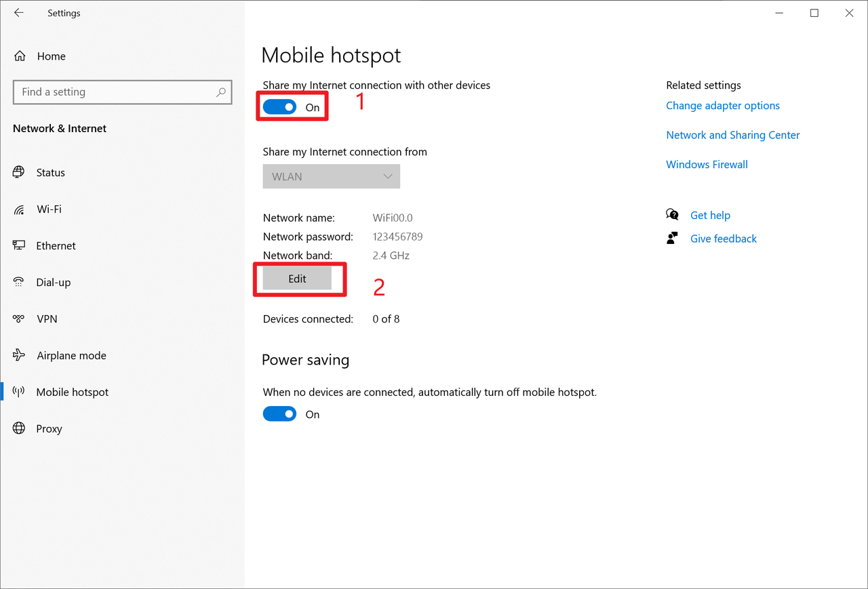The width and height of the screenshot is (868, 589).
Task: Close the Settings window
Action: coord(850,13)
